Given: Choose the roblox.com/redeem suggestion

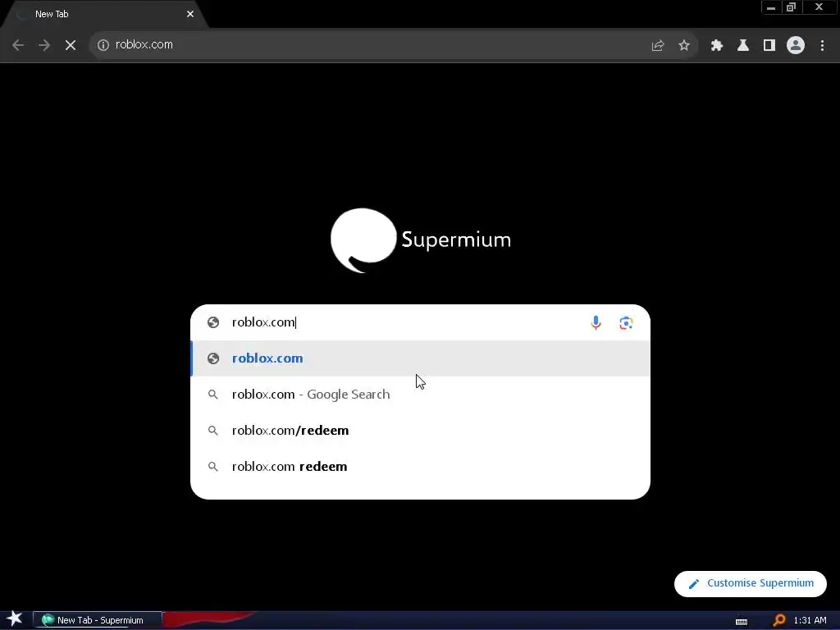Looking at the screenshot, I should pyautogui.click(x=421, y=430).
